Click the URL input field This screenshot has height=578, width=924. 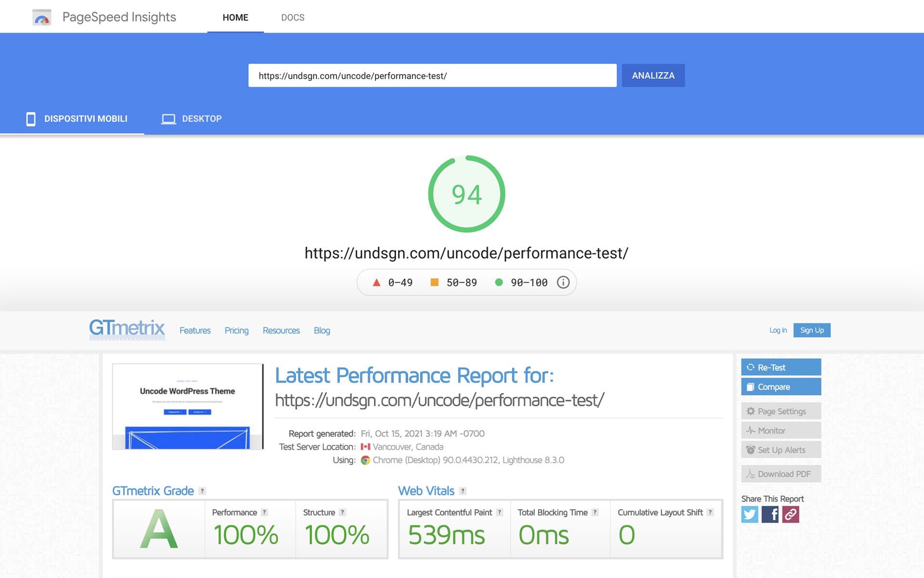click(432, 76)
